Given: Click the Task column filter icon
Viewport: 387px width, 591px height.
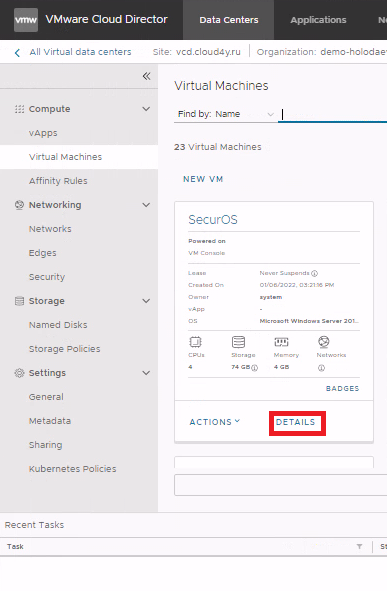Looking at the screenshot, I should (x=359, y=546).
